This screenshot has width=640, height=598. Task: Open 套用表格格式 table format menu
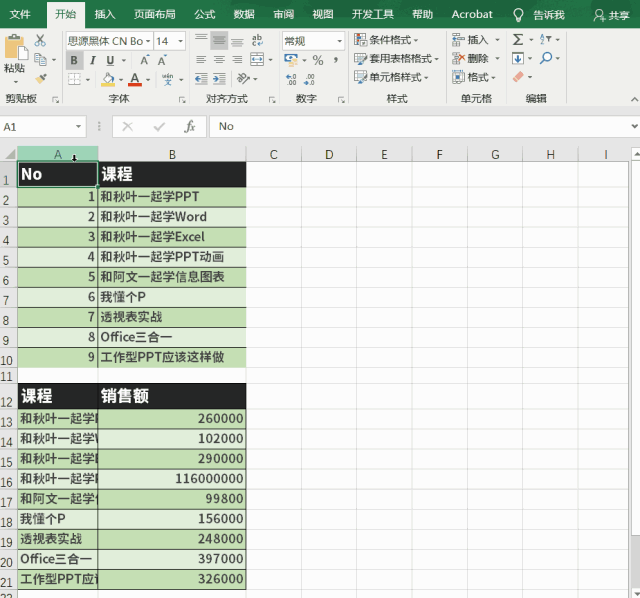point(396,58)
